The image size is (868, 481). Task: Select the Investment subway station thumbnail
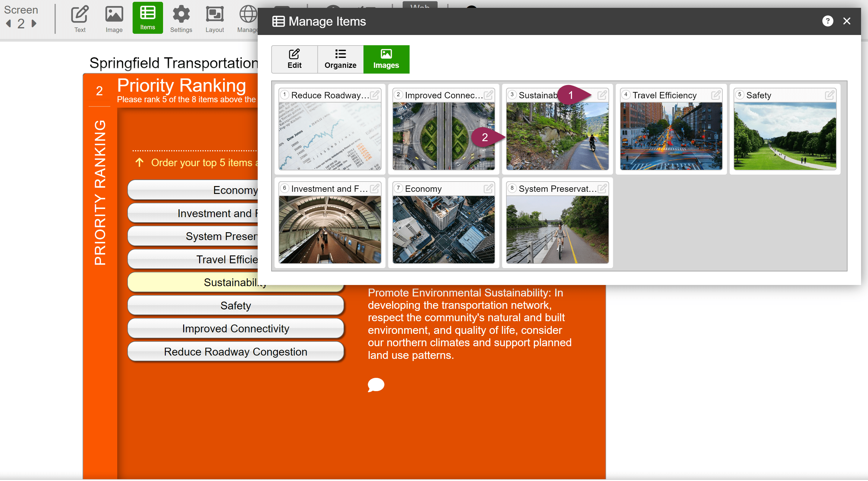pos(329,230)
